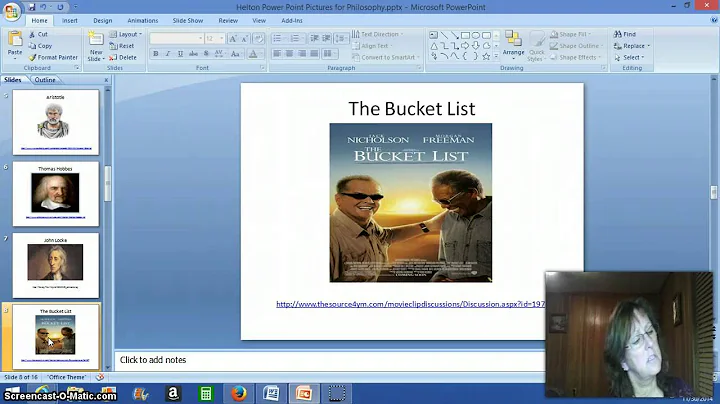Select the John Locke slide thumbnail
This screenshot has height=404, width=720.
(x=56, y=265)
